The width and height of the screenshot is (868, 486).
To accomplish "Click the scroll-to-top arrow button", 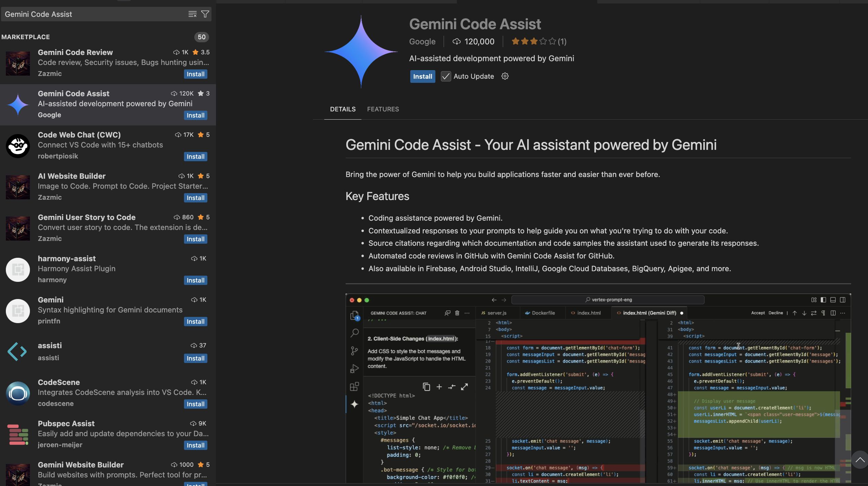I will pyautogui.click(x=859, y=460).
